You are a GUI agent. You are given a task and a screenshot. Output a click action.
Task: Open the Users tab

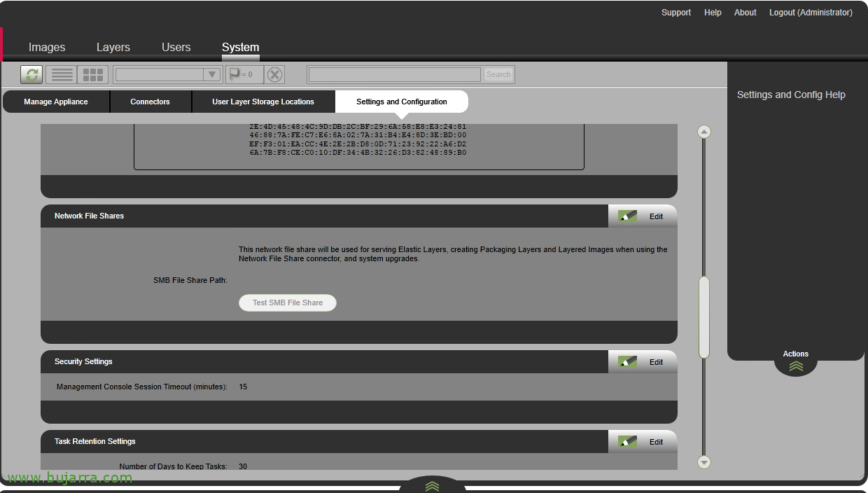(176, 48)
